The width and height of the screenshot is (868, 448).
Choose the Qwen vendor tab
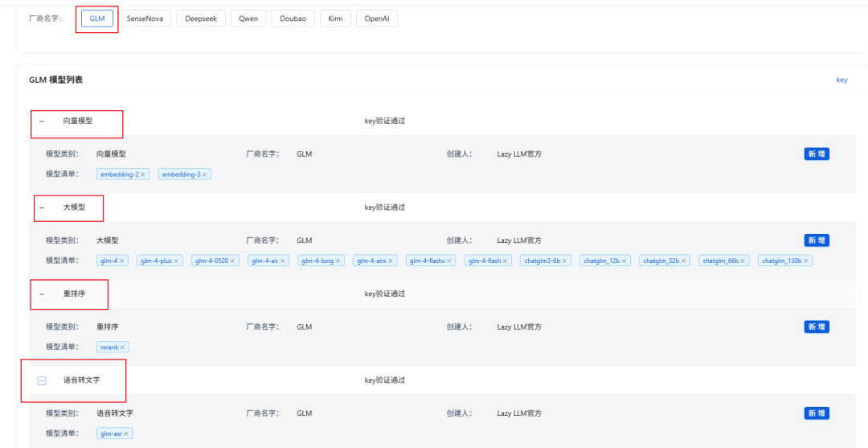[x=248, y=18]
